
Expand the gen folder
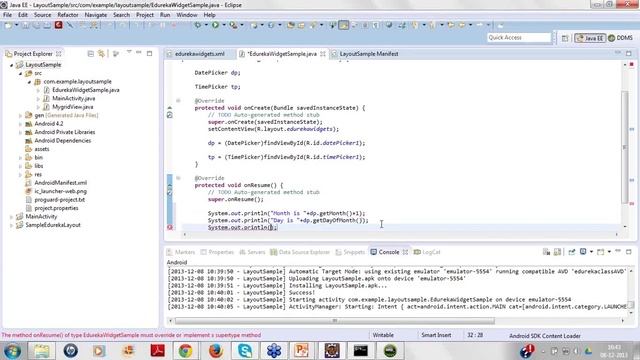(x=20, y=116)
